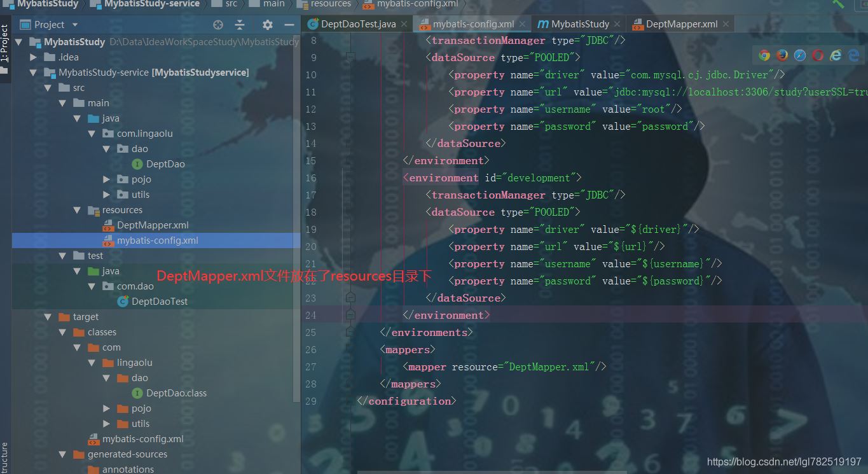Open in Safari browser icon
This screenshot has height=474, width=868.
[800, 55]
